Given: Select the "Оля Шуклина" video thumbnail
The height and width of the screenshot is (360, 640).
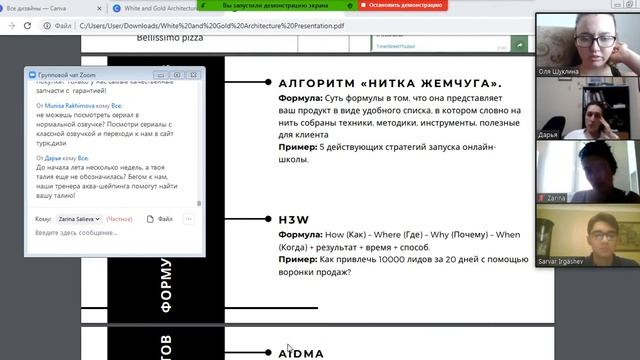Looking at the screenshot, I should pos(588,45).
